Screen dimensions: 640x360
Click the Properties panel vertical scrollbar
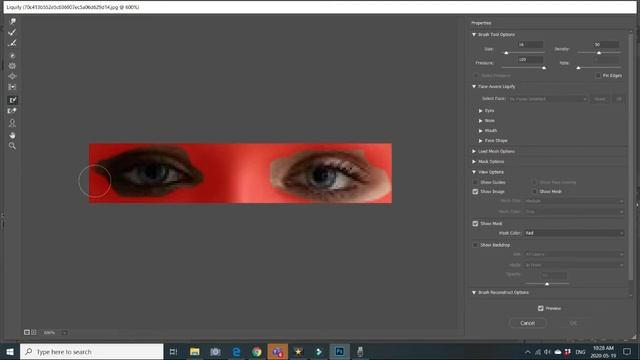[631, 157]
